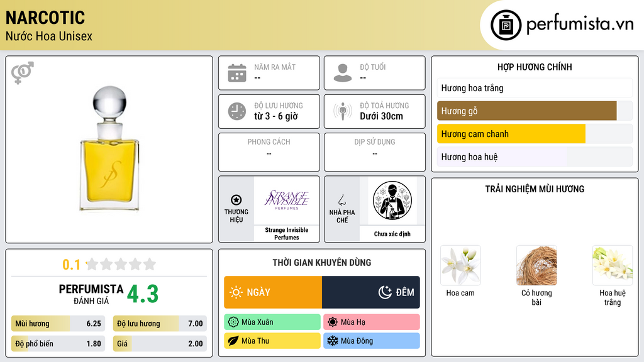Viewport: 644px width, 362px height.
Task: Click the sun icon in Ngày
Action: [x=236, y=292]
